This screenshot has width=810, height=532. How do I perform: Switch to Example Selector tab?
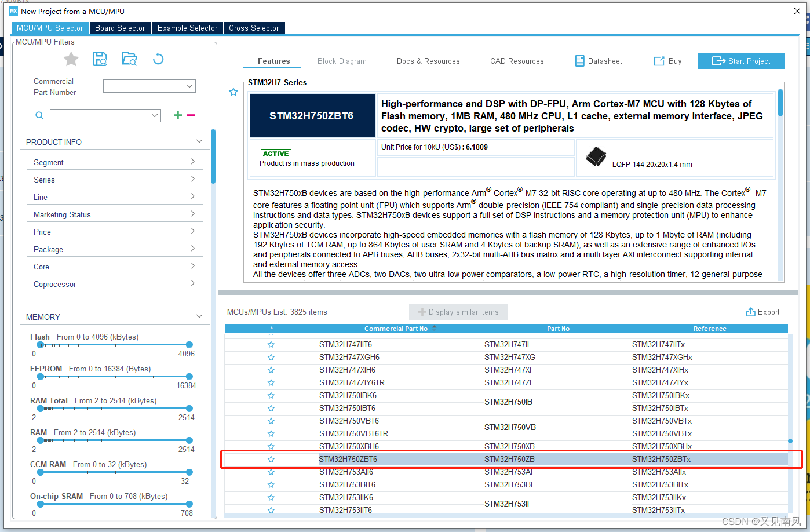[187, 28]
